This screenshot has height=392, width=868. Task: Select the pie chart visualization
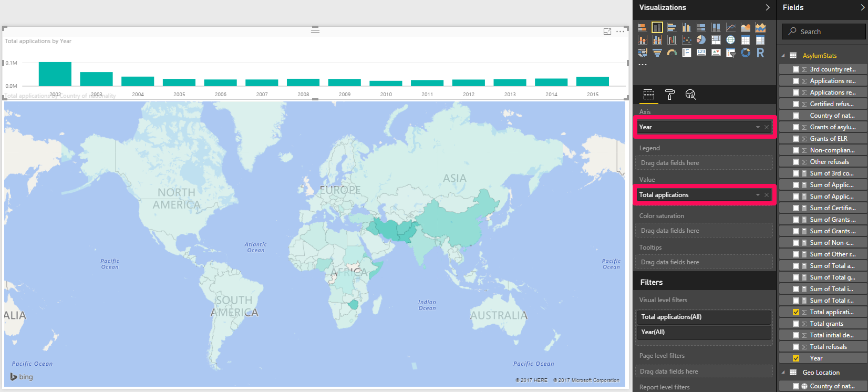pyautogui.click(x=701, y=40)
